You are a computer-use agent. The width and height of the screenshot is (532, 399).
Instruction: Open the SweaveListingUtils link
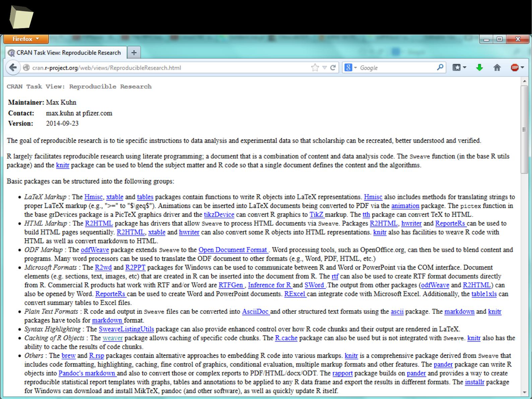click(126, 329)
